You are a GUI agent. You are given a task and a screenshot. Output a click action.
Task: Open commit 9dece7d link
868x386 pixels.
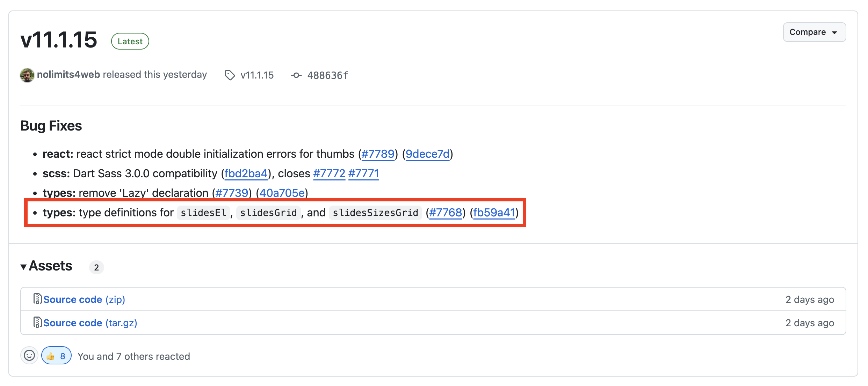point(427,154)
